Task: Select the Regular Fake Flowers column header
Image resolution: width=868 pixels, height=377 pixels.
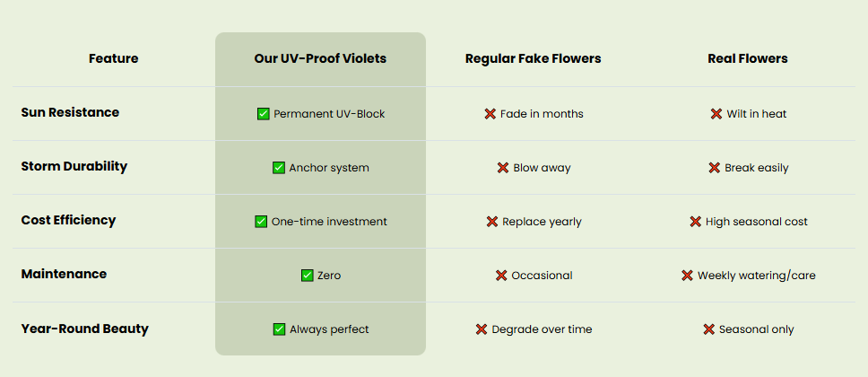Action: click(x=533, y=59)
